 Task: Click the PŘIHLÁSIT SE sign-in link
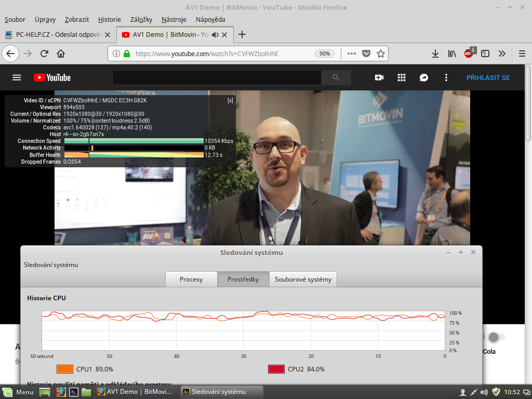click(x=488, y=77)
